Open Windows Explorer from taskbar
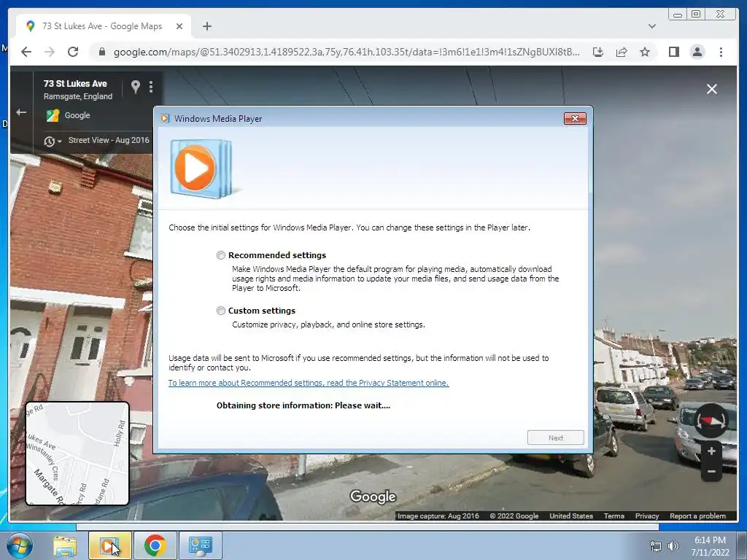 point(65,545)
